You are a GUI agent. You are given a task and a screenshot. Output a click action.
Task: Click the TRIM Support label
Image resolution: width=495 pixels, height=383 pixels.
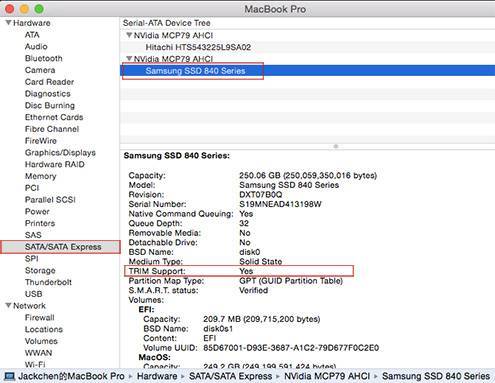(157, 271)
